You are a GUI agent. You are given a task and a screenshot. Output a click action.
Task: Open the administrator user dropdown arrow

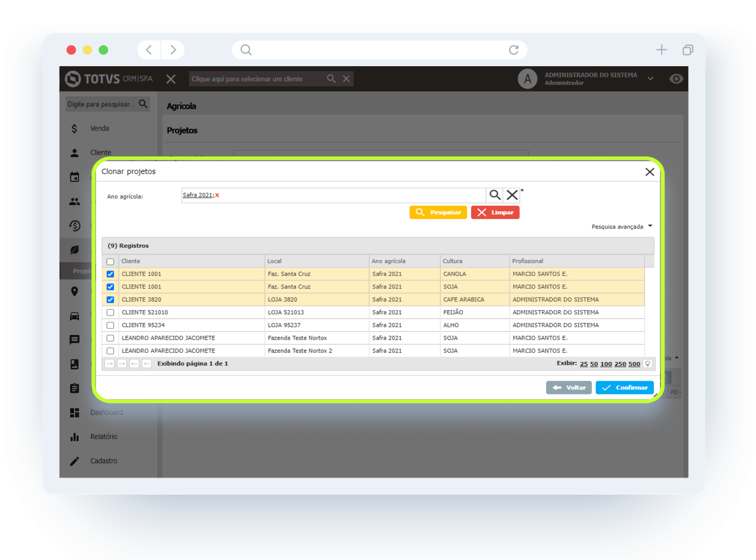tap(651, 79)
